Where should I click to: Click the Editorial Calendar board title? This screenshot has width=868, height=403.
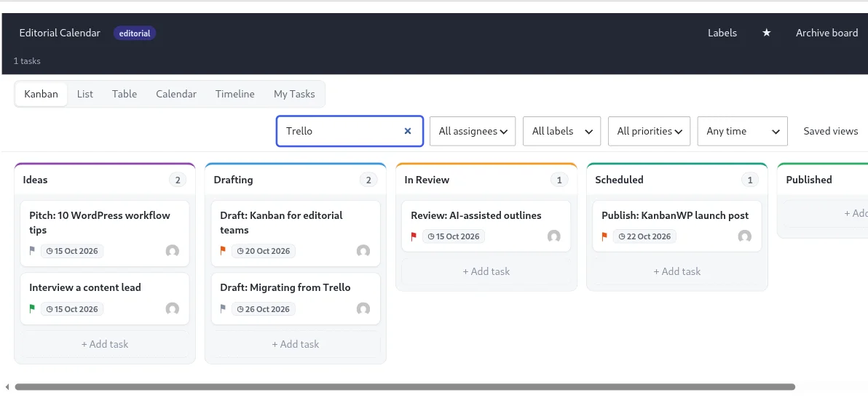pyautogui.click(x=60, y=33)
